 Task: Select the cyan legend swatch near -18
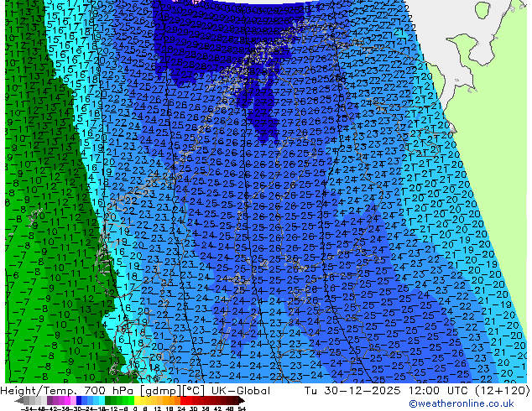tap(102, 400)
